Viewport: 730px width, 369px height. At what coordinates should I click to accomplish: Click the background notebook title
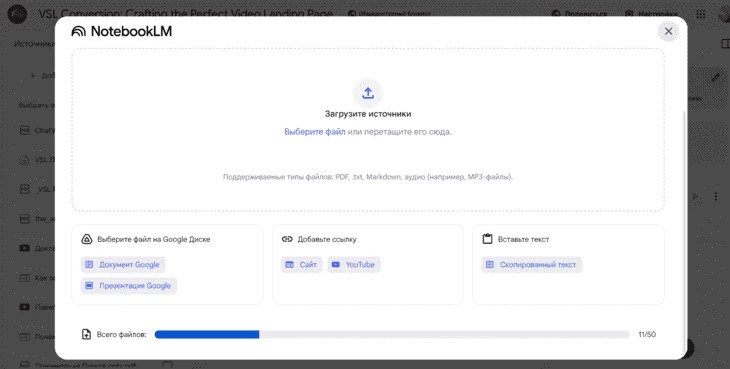(x=186, y=13)
